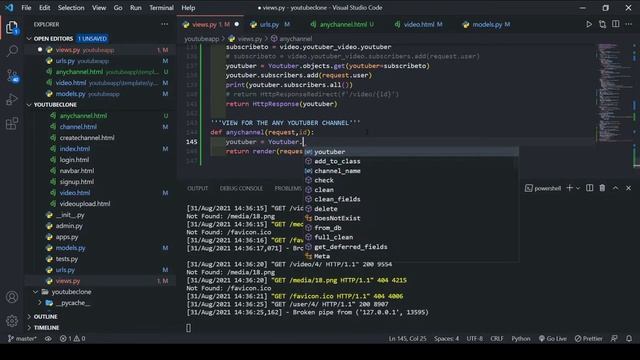Viewport: 640px width, 360px height.
Task: Click the UTF-8 encoding indicator
Action: [x=474, y=338]
